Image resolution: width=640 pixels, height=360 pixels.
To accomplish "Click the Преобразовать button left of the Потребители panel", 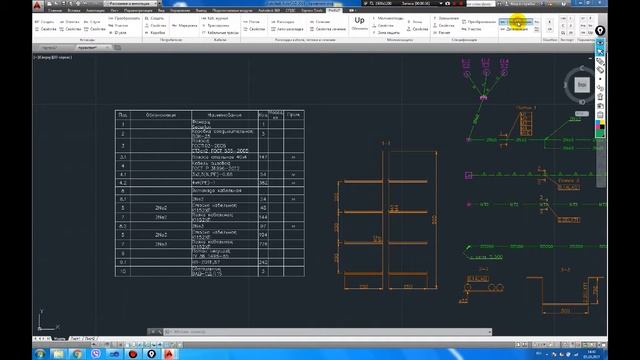I will (x=124, y=18).
